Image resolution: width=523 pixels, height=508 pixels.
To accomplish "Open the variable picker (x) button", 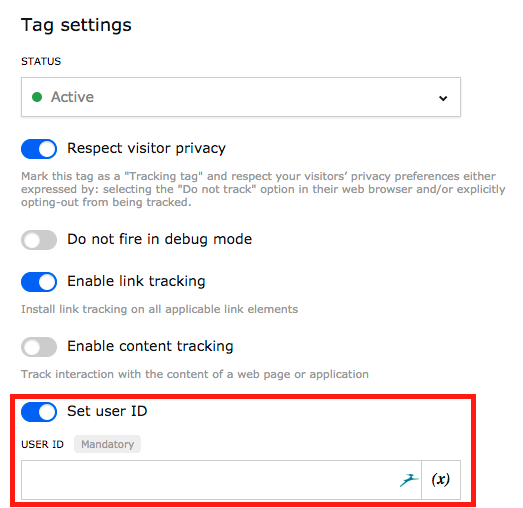I will (x=441, y=480).
